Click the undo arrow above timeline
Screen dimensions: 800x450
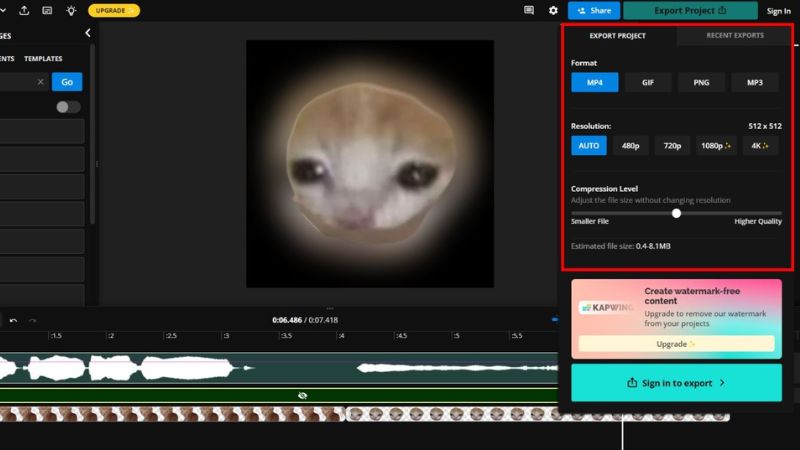13,320
